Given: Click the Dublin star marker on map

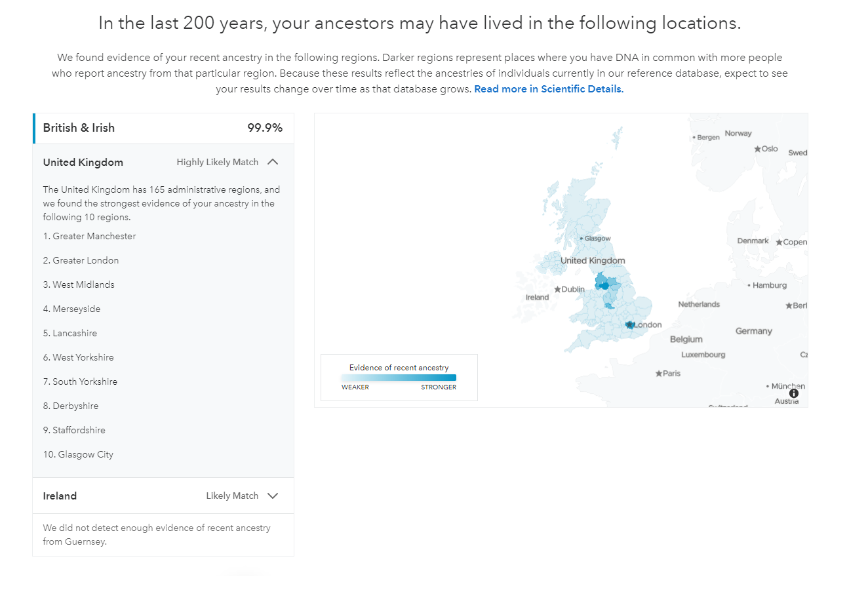Looking at the screenshot, I should click(557, 289).
